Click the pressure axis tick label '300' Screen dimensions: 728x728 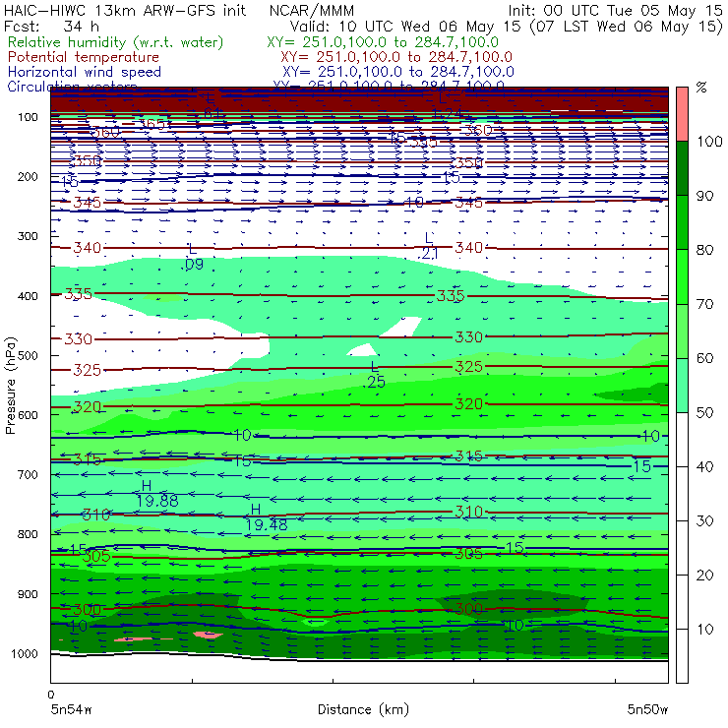tap(28, 236)
